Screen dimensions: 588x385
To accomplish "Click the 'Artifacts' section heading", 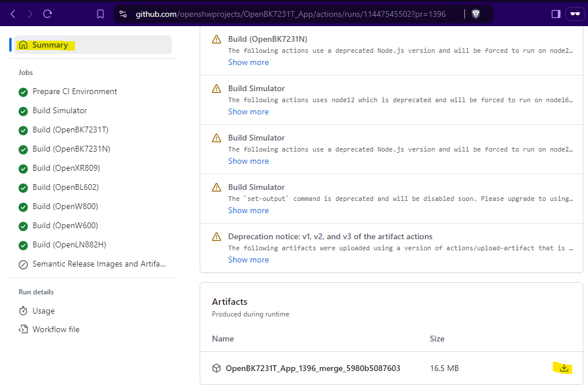I will tap(229, 302).
